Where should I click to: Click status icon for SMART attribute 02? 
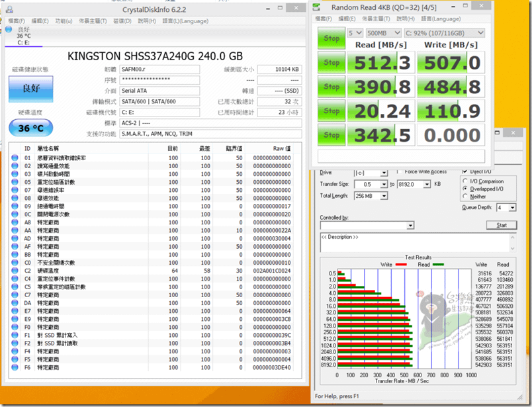pyautogui.click(x=15, y=166)
